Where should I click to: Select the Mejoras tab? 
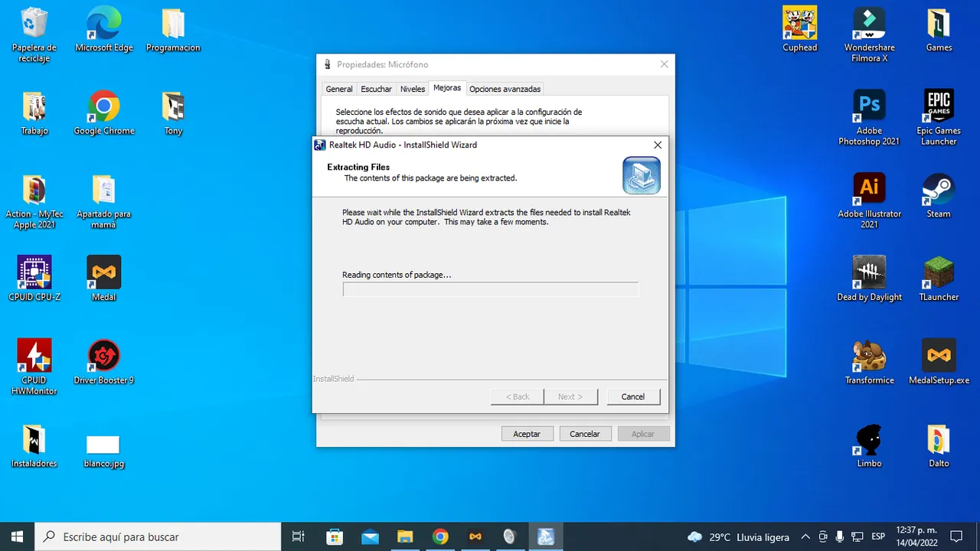[x=447, y=88]
